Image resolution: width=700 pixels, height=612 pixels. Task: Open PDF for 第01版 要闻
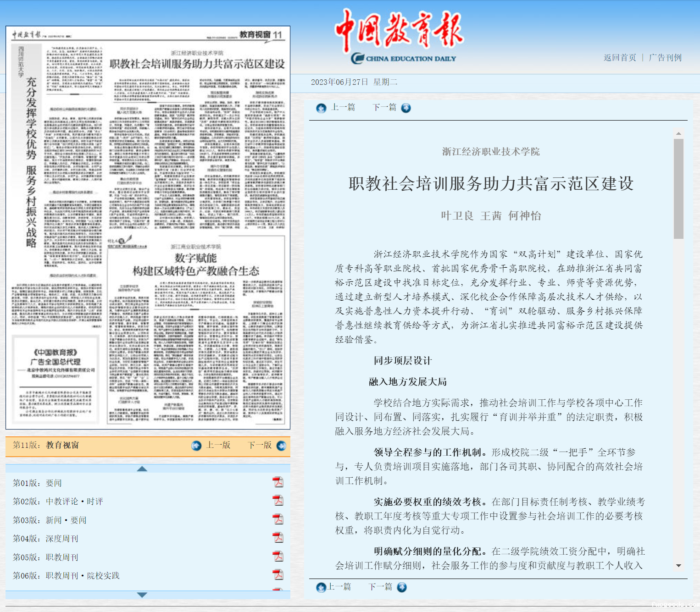coord(278,482)
